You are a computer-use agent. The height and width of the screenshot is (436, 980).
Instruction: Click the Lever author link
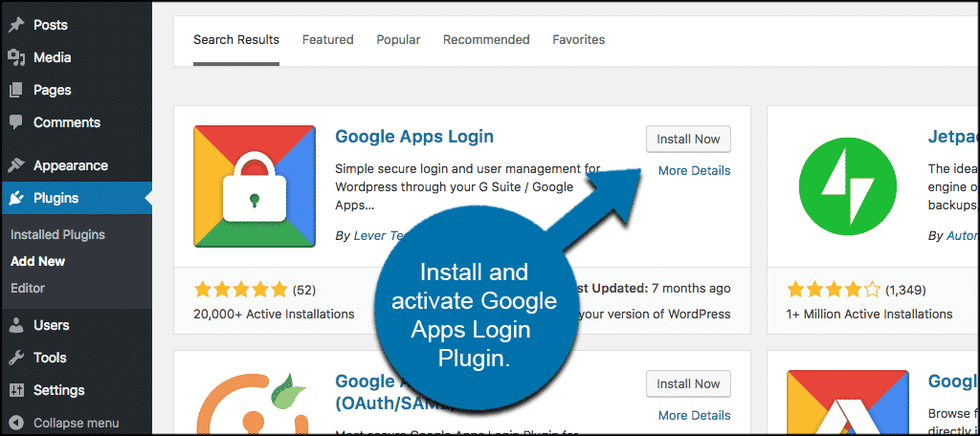(380, 235)
